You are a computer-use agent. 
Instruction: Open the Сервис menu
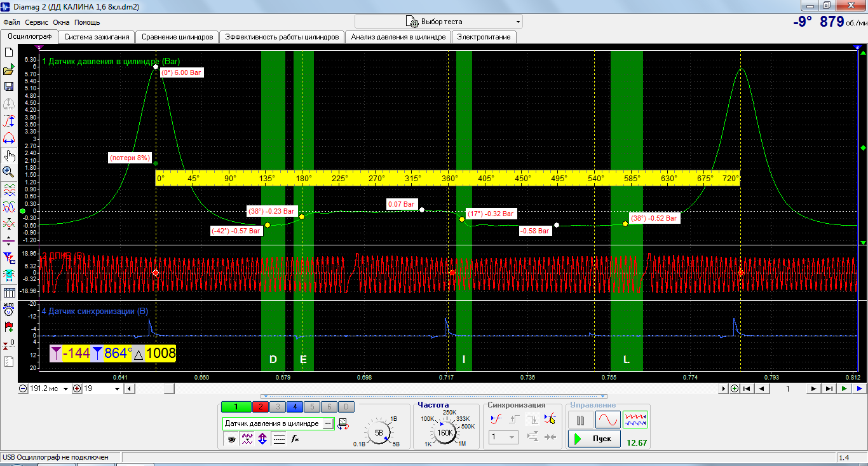(x=36, y=22)
